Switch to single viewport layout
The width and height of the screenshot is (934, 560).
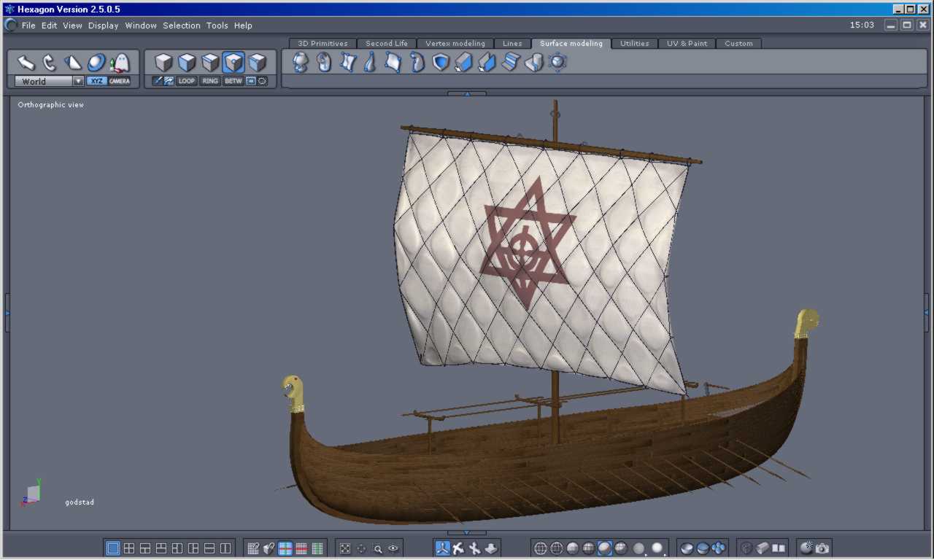coord(113,548)
